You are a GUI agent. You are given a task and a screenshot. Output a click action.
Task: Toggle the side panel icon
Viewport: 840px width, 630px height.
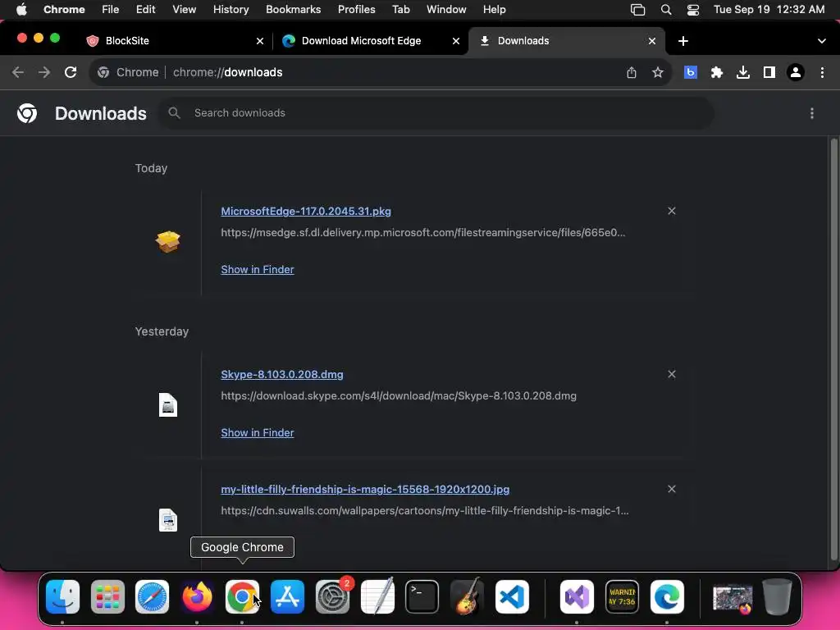769,72
